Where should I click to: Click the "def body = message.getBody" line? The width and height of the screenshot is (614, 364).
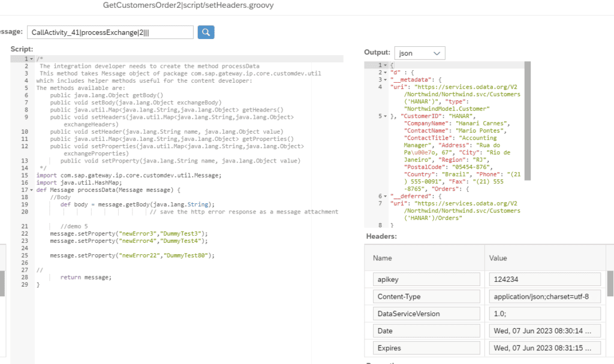click(x=137, y=204)
